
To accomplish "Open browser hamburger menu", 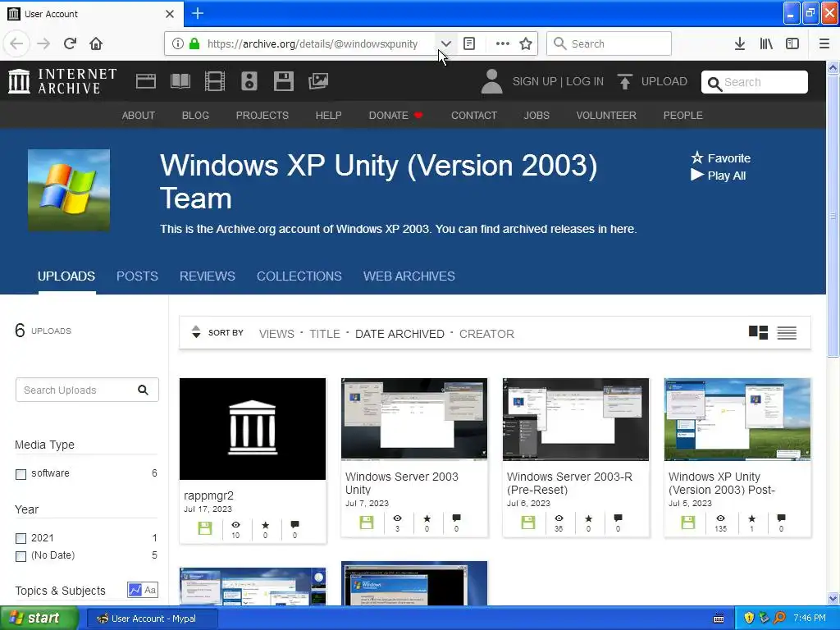I will 824,43.
